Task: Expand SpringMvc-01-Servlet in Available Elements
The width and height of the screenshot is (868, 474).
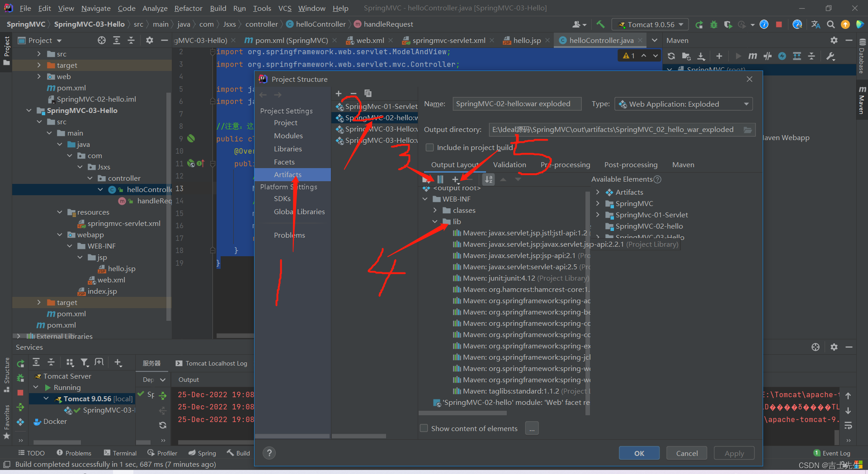Action: click(598, 215)
